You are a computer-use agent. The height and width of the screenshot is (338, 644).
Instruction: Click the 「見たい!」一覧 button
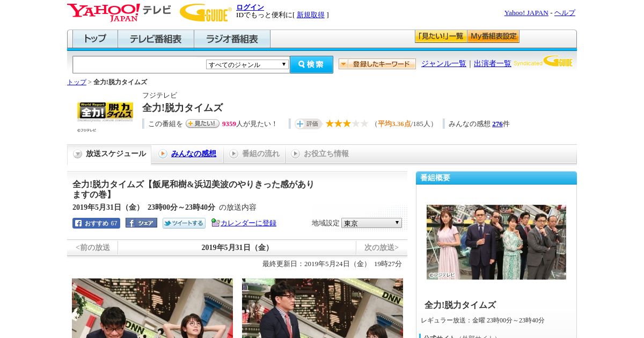pos(441,36)
